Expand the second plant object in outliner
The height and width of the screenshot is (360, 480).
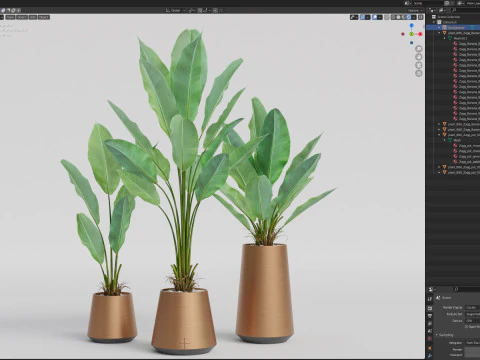pyautogui.click(x=439, y=124)
